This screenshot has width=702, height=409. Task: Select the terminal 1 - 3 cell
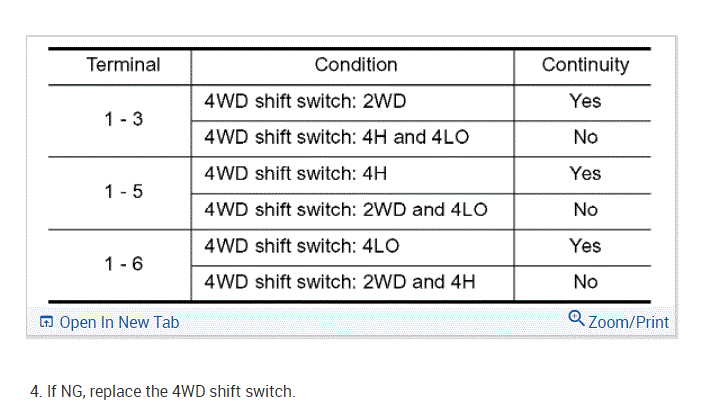click(123, 119)
